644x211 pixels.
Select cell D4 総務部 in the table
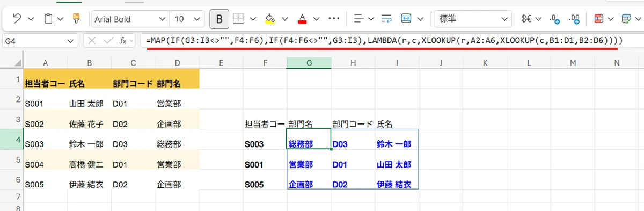(177, 140)
